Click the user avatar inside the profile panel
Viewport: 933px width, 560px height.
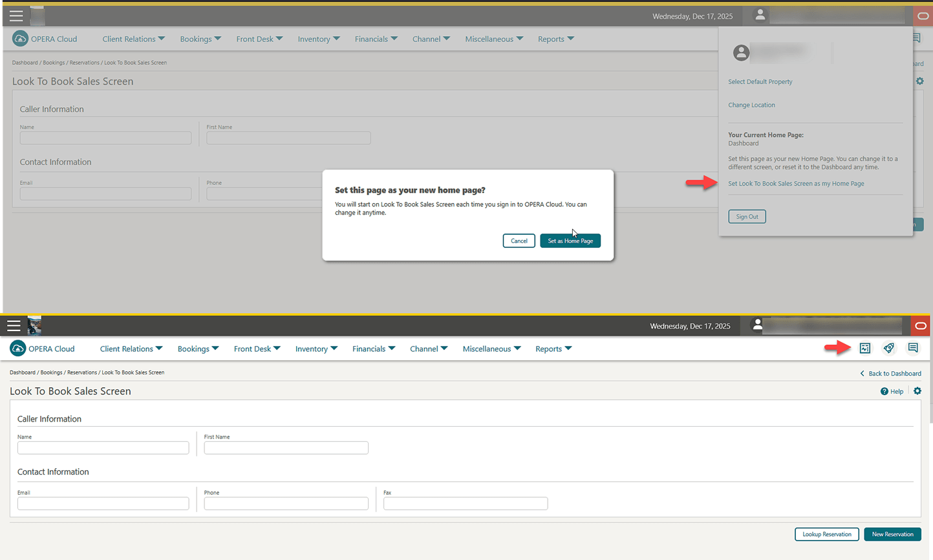(741, 53)
